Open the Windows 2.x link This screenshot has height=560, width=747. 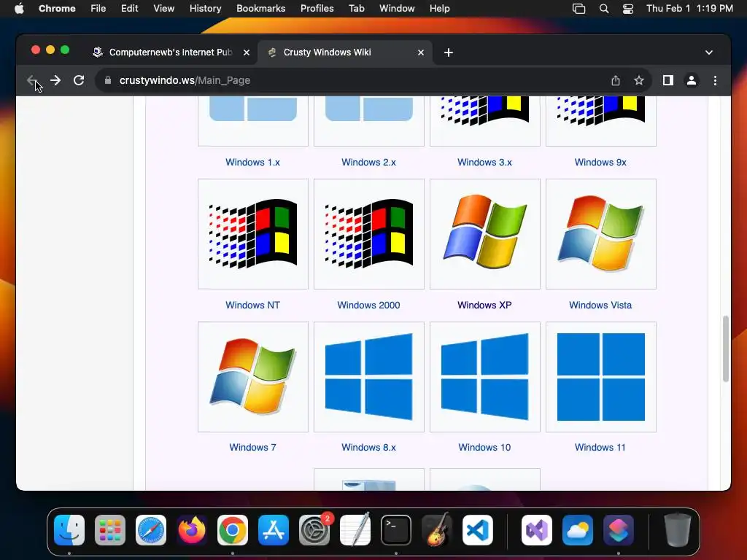pyautogui.click(x=368, y=163)
